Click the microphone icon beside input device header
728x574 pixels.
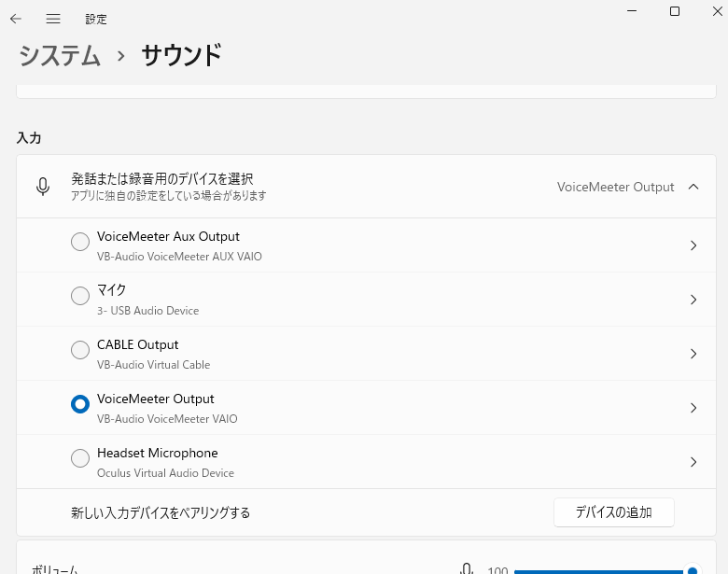[43, 187]
